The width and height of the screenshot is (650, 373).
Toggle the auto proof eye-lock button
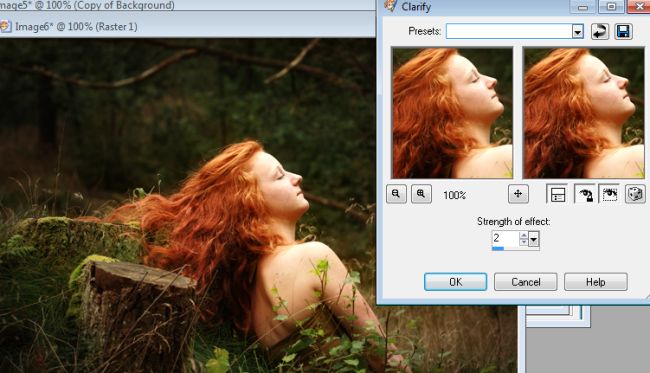click(585, 194)
